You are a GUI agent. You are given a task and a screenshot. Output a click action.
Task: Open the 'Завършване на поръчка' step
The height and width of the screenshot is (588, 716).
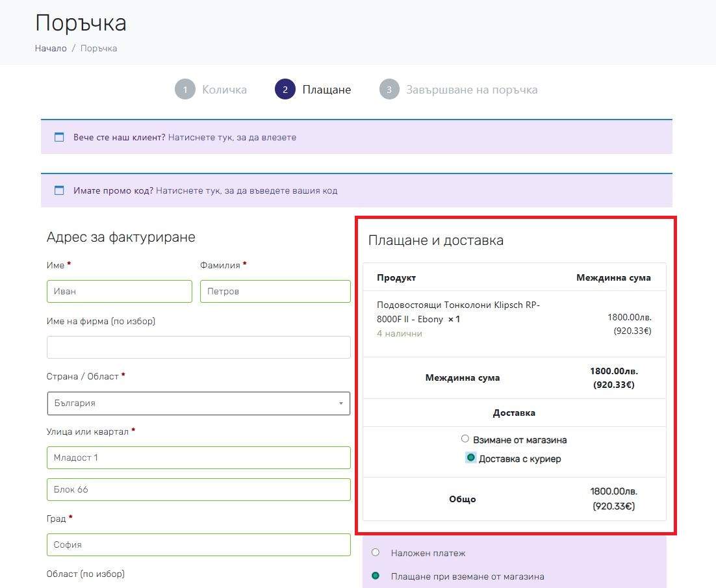tap(472, 90)
